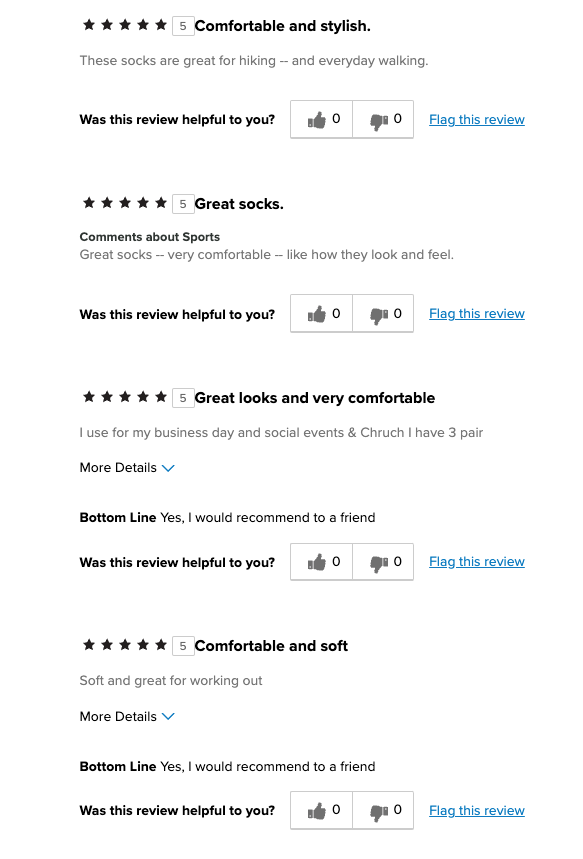Flag the "Great socks" review

click(477, 313)
